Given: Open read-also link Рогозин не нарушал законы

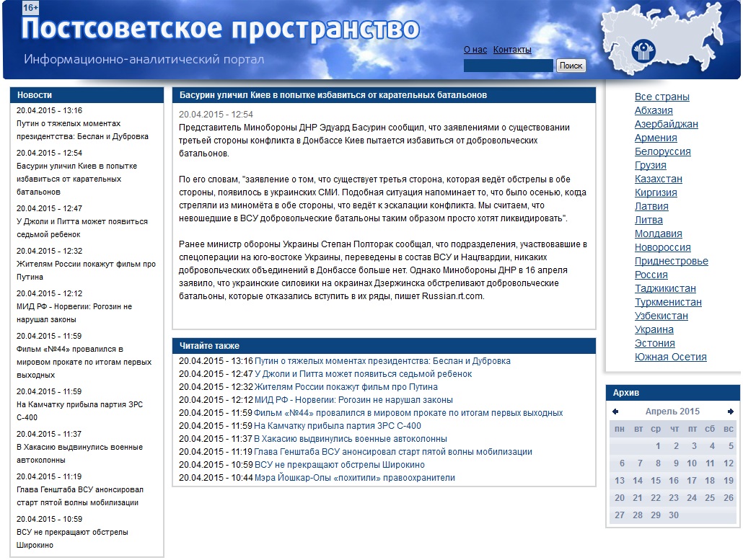Looking at the screenshot, I should coord(353,400).
